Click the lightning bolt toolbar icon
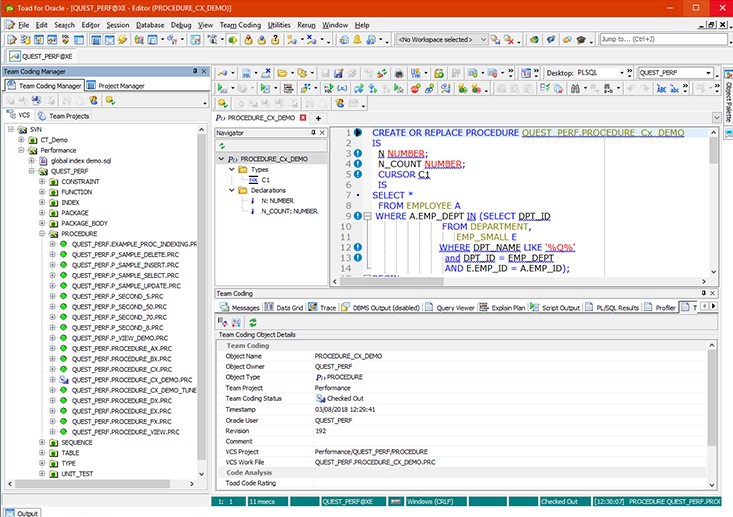 point(122,40)
